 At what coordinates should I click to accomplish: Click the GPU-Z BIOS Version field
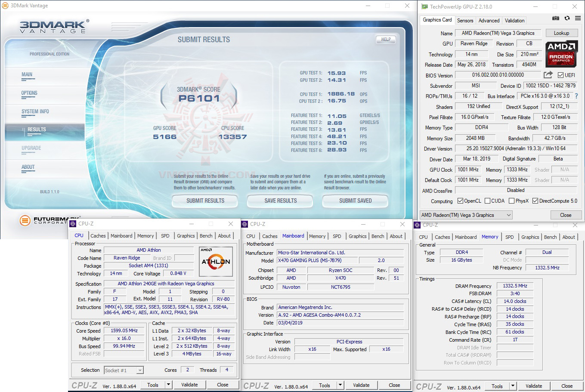(498, 75)
